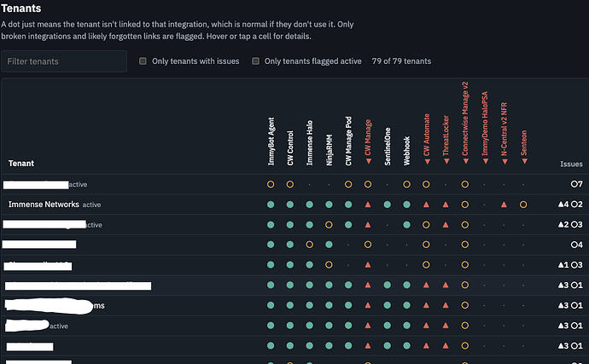Click Immense Networks ImmyBot Agent green dot
589x364 pixels.
271,205
